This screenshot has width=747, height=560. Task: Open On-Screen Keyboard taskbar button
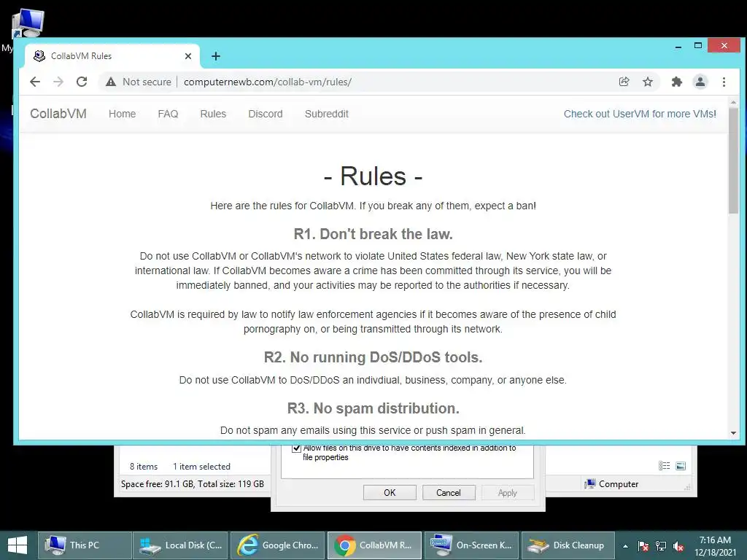click(x=472, y=545)
